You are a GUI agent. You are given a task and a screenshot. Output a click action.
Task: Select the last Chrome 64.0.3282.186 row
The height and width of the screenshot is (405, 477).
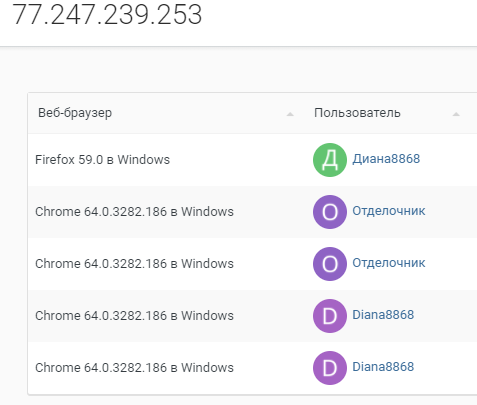tap(252, 368)
